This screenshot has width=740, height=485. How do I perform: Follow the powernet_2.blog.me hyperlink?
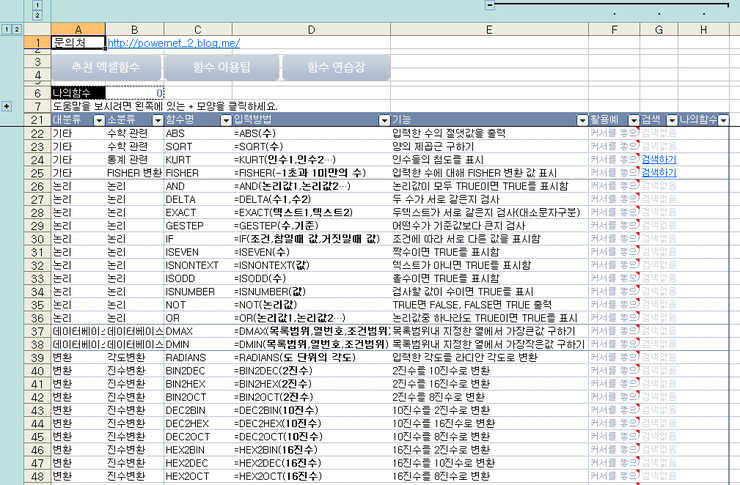(x=174, y=43)
